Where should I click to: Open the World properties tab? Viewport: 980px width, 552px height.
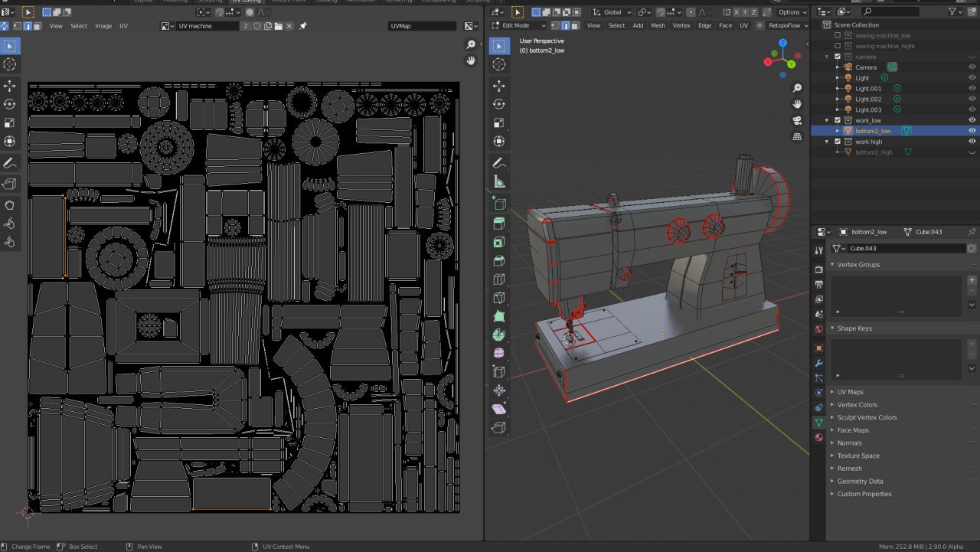818,329
